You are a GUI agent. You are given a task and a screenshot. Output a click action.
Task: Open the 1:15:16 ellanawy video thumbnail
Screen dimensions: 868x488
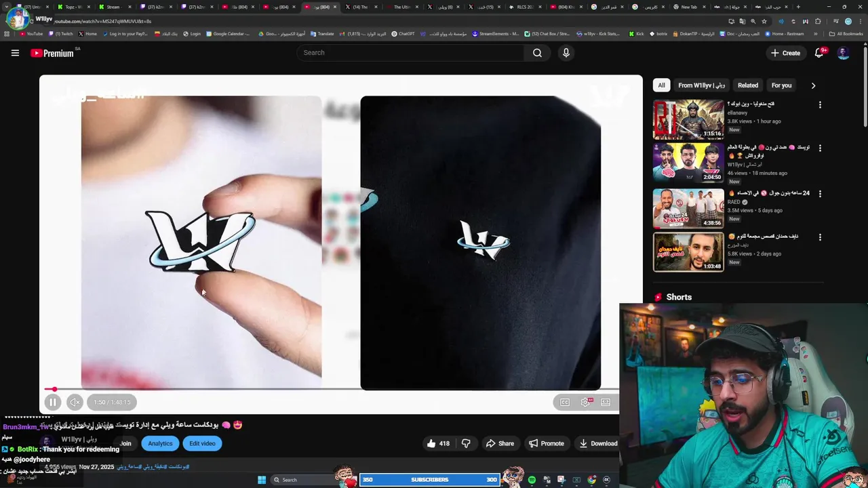(x=688, y=119)
